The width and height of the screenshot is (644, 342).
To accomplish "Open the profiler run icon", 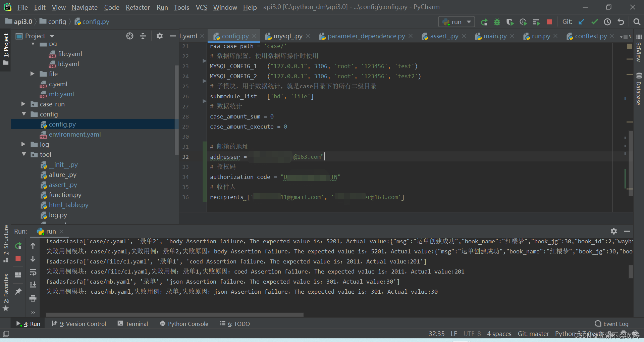I will coord(523,22).
